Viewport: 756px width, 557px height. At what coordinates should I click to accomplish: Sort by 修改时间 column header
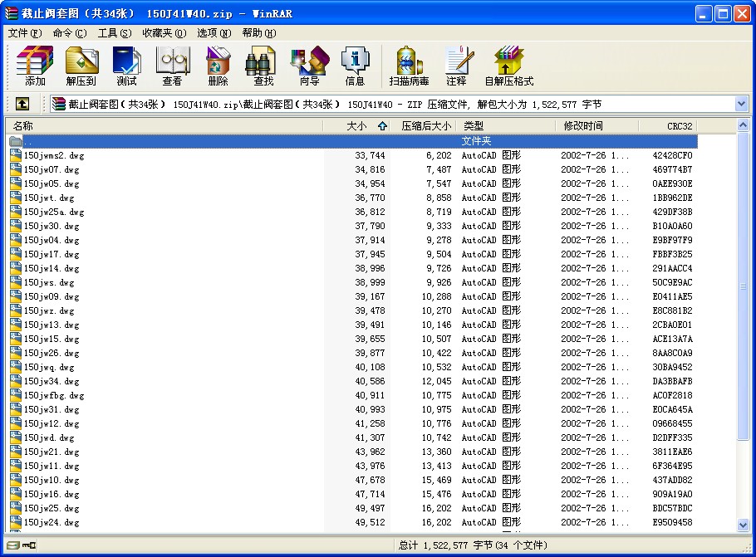pyautogui.click(x=583, y=126)
